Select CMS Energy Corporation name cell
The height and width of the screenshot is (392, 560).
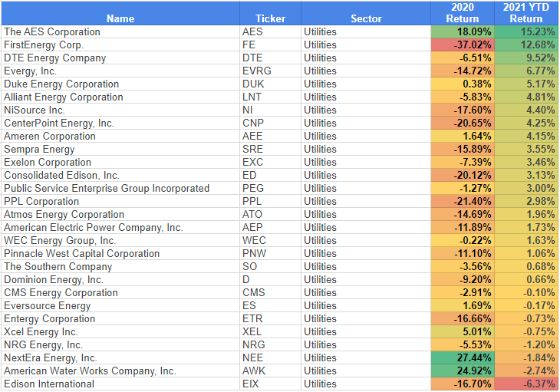(120, 293)
